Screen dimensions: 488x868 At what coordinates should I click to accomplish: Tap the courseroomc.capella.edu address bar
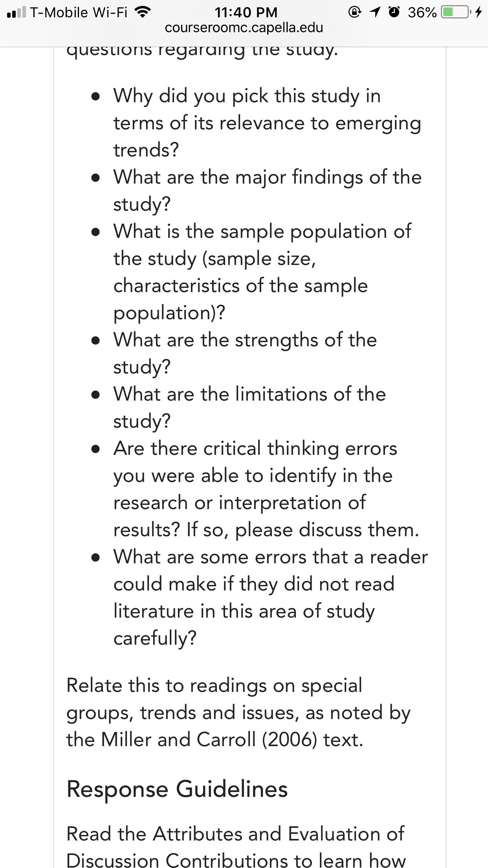click(x=244, y=28)
